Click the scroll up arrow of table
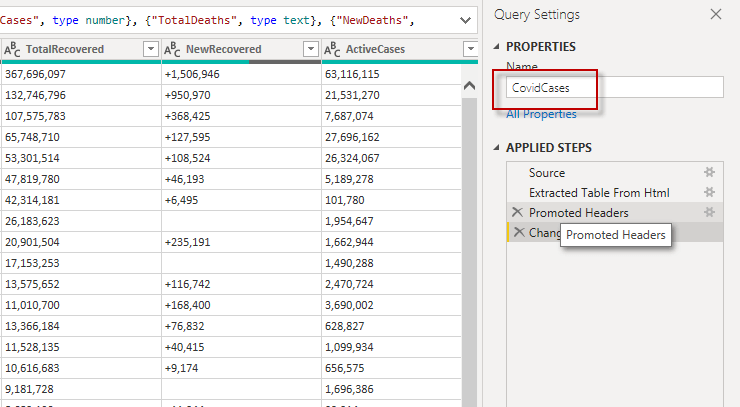The image size is (740, 407). click(470, 85)
